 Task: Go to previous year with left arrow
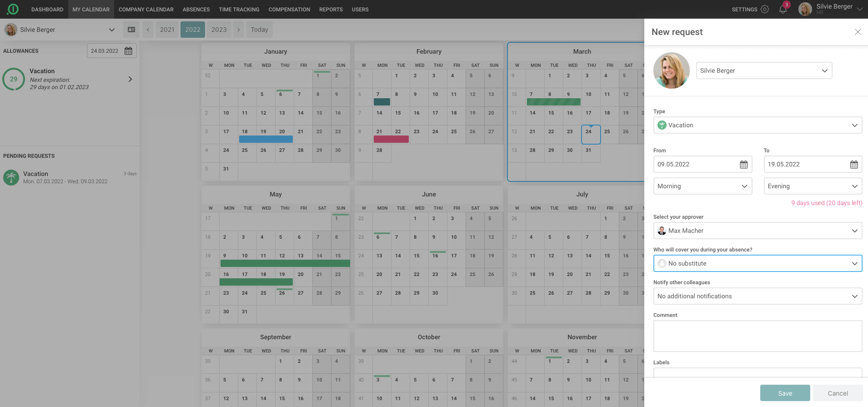click(x=148, y=30)
